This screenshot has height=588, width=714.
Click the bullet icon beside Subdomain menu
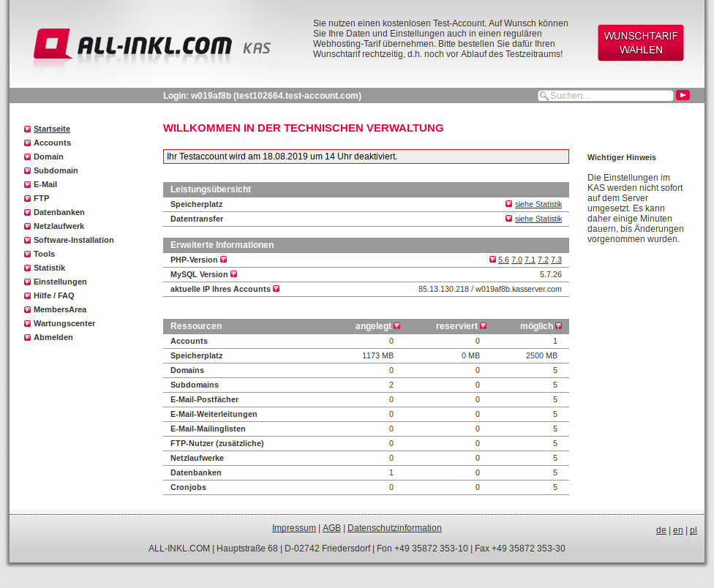coord(27,170)
